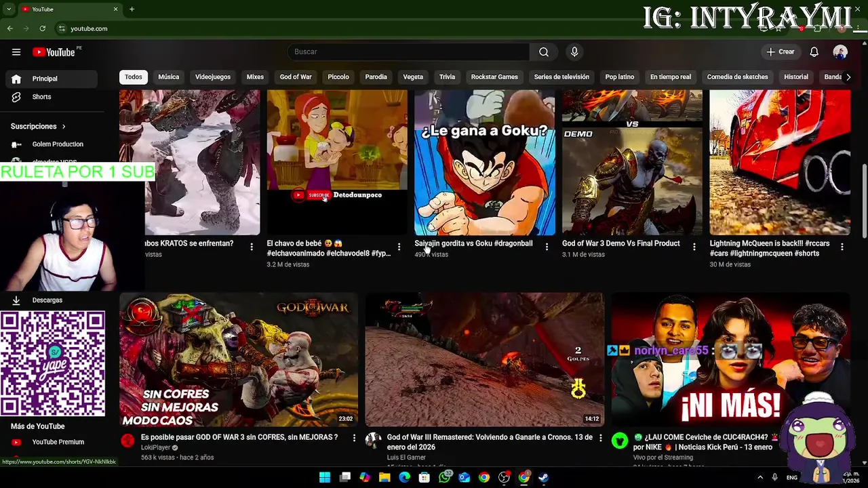Open options for El chavo de bebé short

[399, 247]
